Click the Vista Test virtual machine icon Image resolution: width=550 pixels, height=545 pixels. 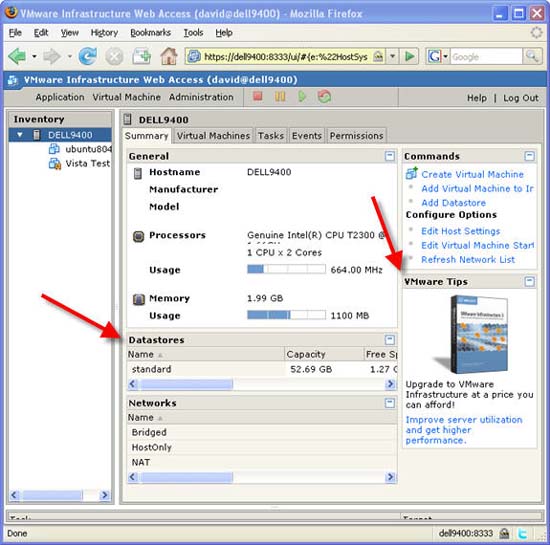point(55,163)
